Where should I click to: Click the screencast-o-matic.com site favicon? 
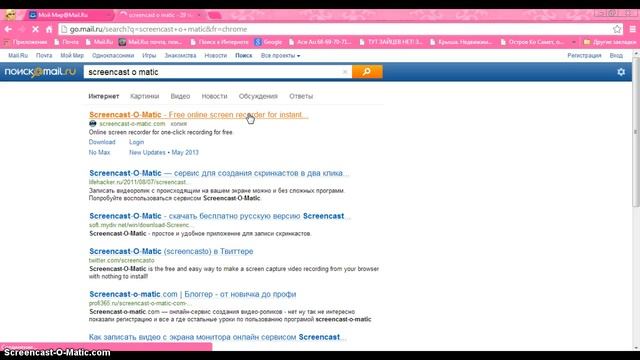point(93,123)
